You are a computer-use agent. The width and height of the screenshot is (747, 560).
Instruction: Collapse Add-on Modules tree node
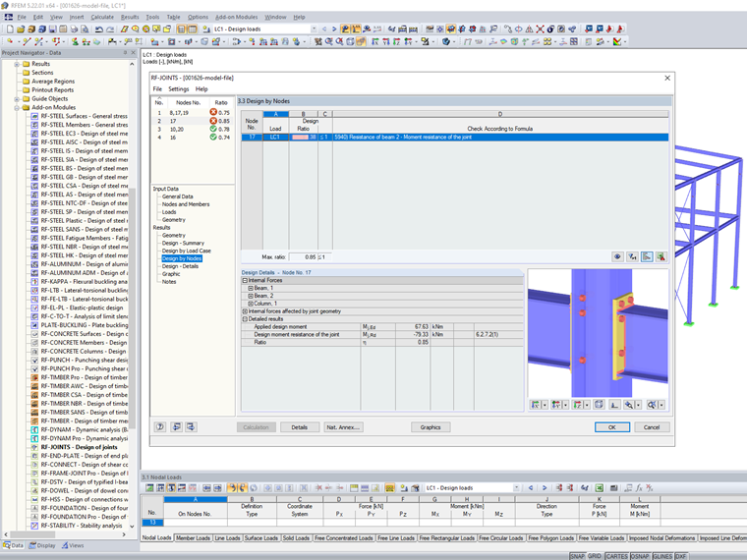17,108
